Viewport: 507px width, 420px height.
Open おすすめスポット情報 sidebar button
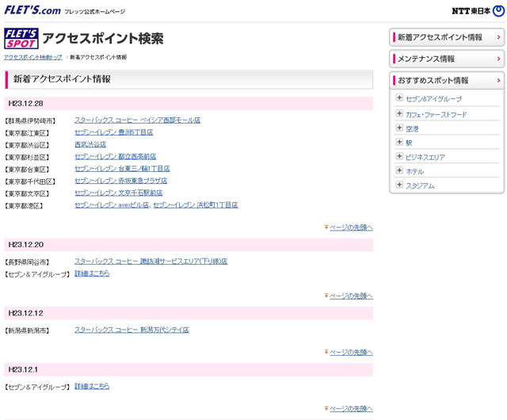447,80
